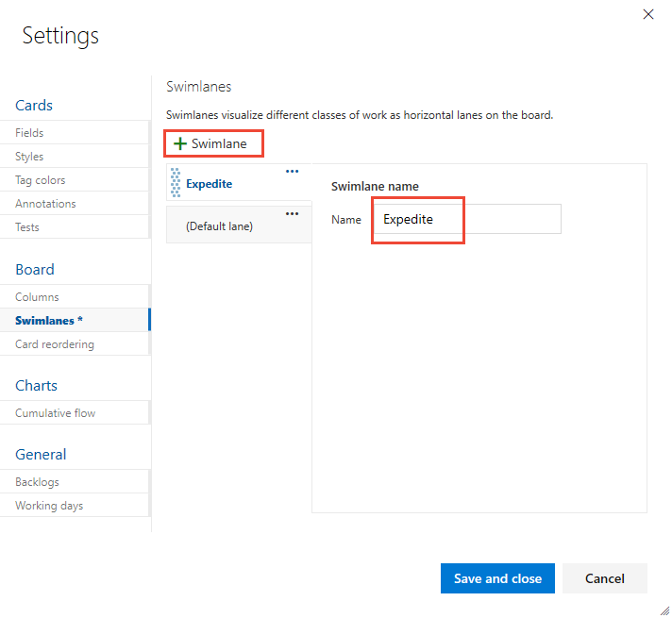
Task: Open the Annotations settings tab
Action: 75,204
